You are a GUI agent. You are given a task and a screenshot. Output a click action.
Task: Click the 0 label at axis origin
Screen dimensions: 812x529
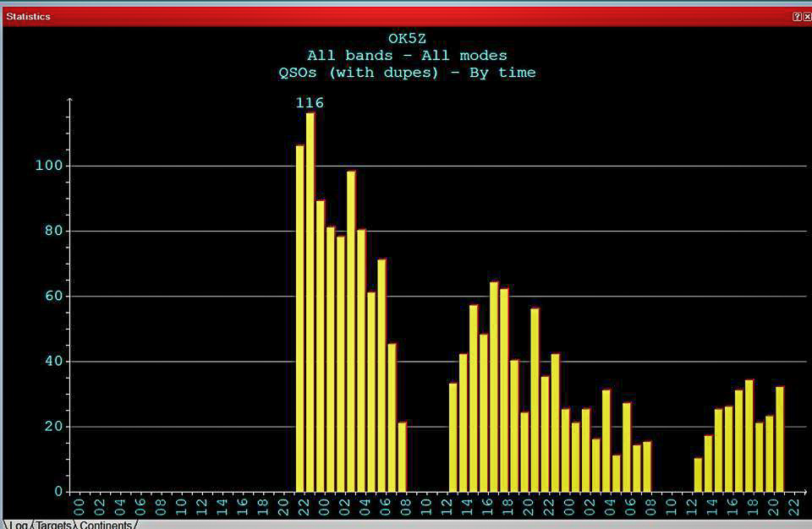(58, 492)
